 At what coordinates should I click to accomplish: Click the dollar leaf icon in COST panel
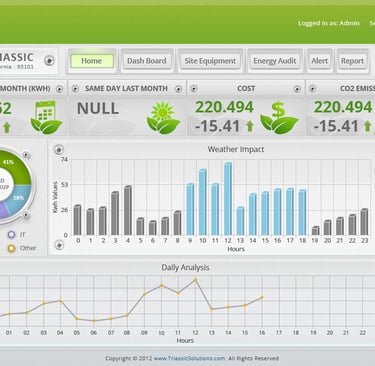click(x=279, y=118)
